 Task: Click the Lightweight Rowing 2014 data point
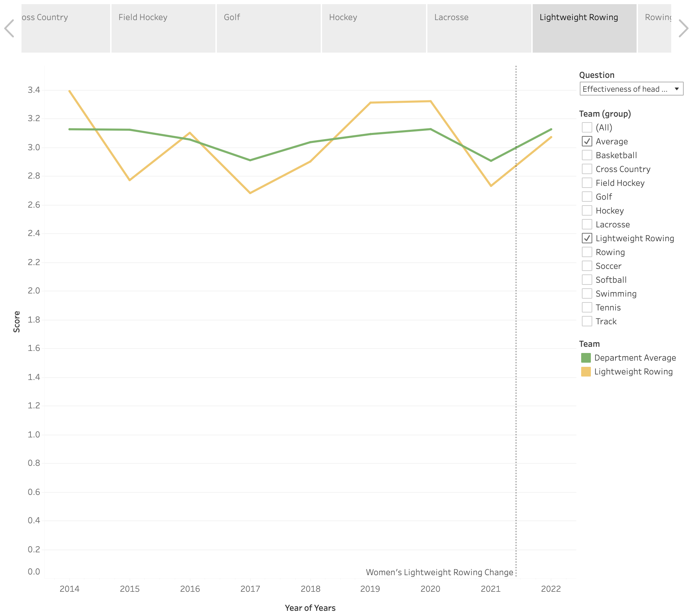point(70,91)
